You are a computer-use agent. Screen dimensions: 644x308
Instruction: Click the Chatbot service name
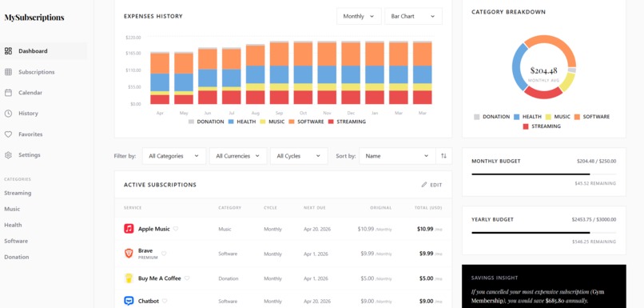149,301
